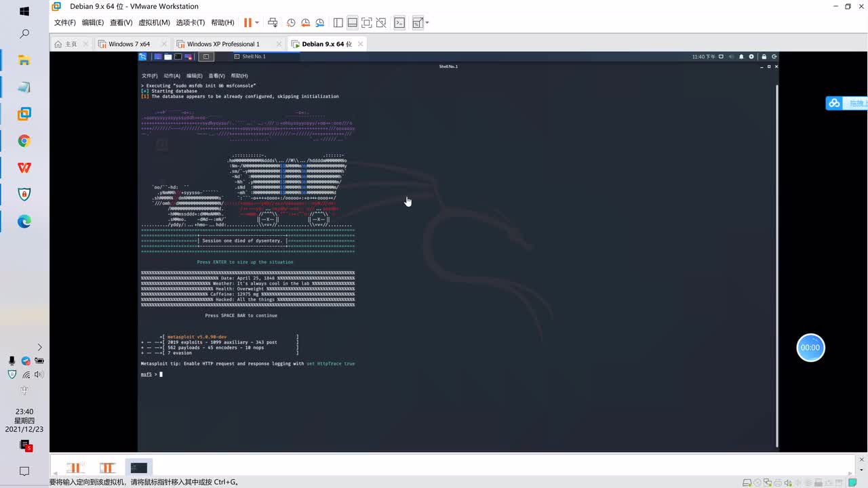Open the console view toolbar icon
868x488 pixels.
point(399,22)
